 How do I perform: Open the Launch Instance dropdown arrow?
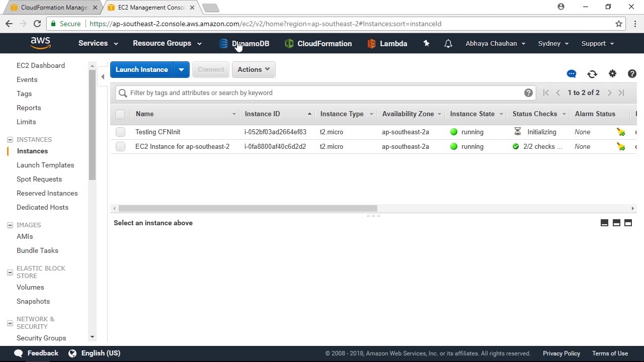181,69
